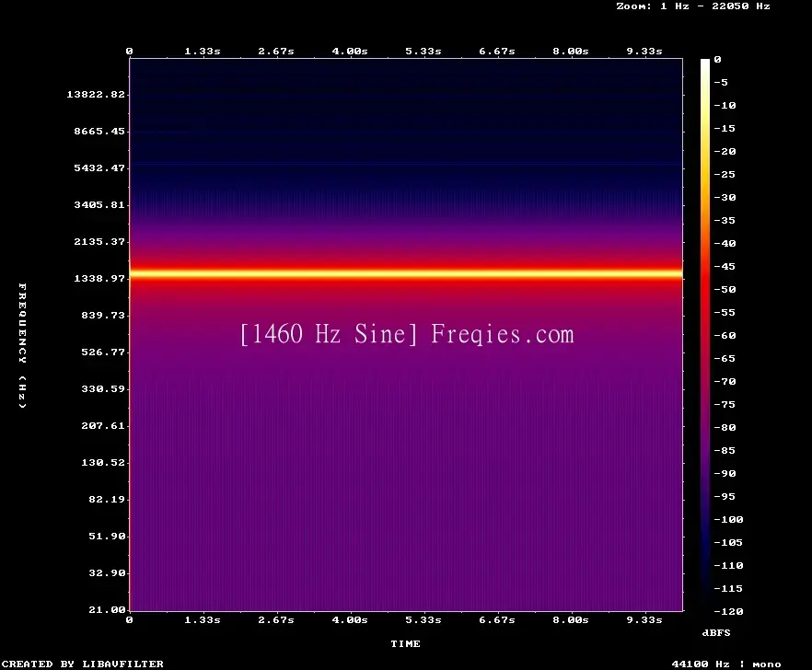
Task: Click the bottom 6.67s time label
Action: point(496,619)
